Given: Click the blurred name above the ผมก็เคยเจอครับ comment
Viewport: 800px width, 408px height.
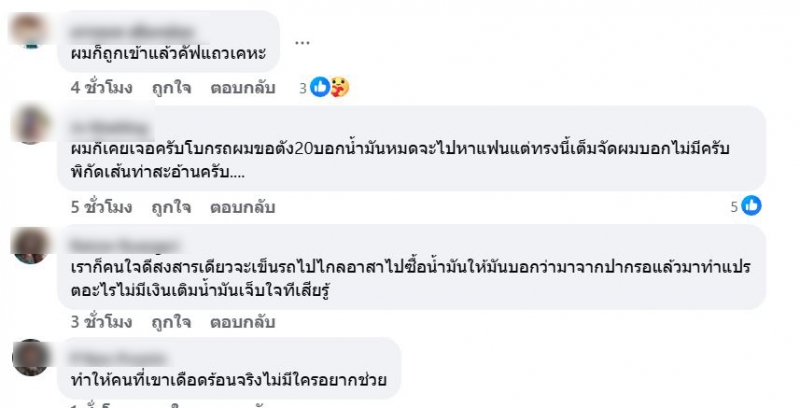Looking at the screenshot, I should 100,128.
